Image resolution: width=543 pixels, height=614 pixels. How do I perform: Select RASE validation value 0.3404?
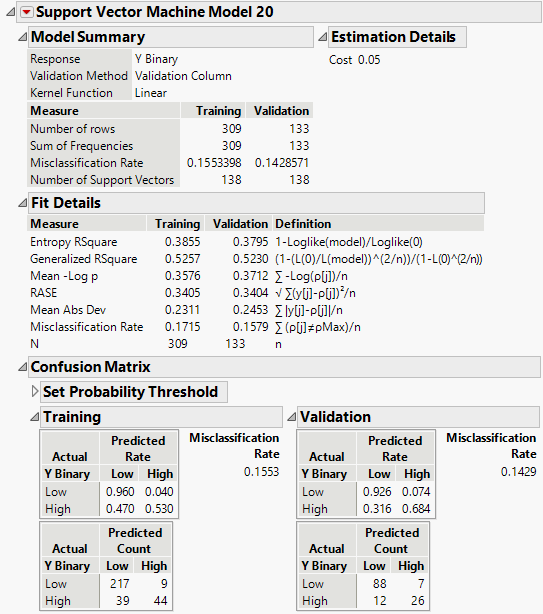point(251,293)
